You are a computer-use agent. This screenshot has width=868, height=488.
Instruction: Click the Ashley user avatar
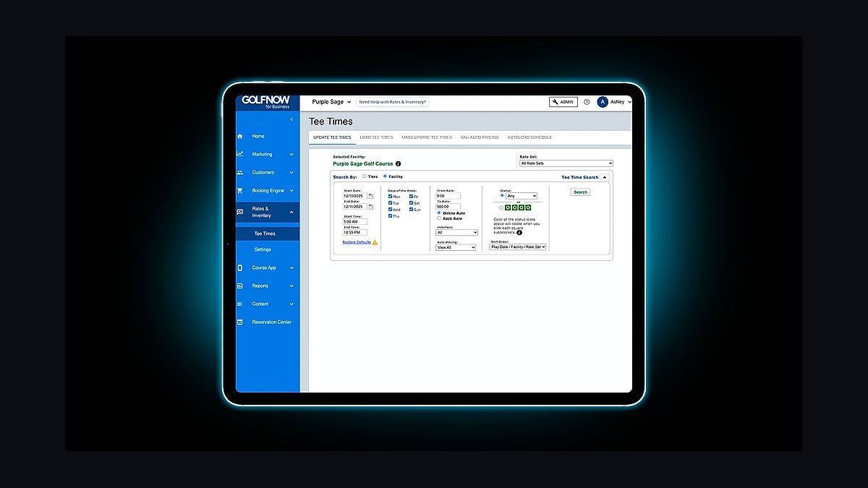603,102
